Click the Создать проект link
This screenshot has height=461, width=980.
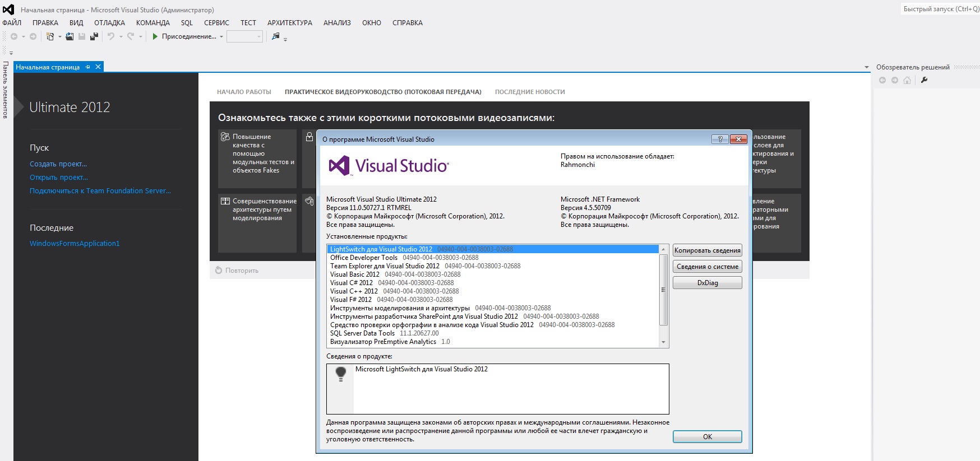(x=58, y=164)
